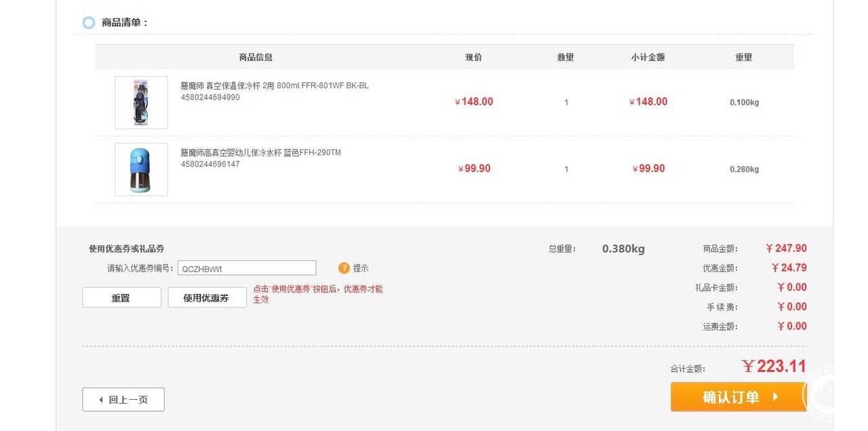The height and width of the screenshot is (431, 868).
Task: Click the blue circle beside 商品清单
Action: tap(89, 23)
